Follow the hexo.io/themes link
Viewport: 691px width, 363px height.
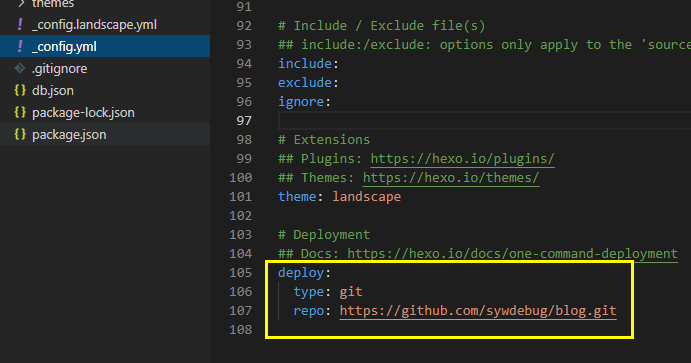[x=451, y=178]
